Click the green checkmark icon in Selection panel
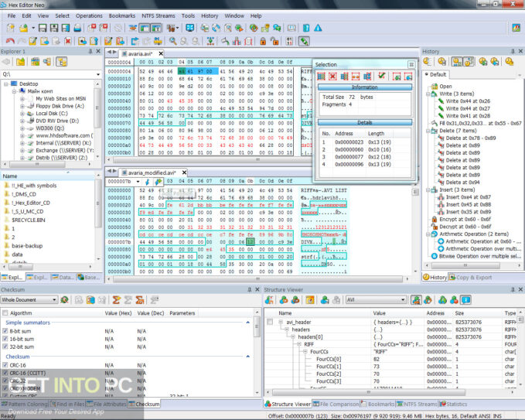This screenshot has width=525, height=420. click(381, 76)
